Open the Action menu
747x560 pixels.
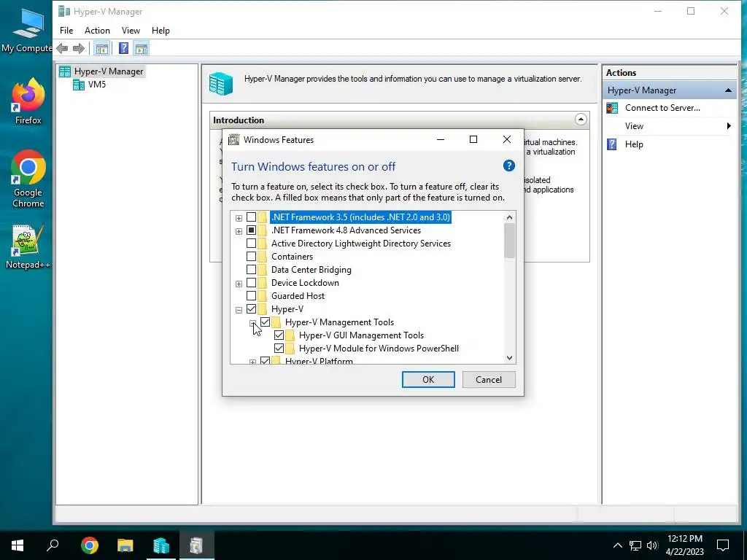[97, 31]
